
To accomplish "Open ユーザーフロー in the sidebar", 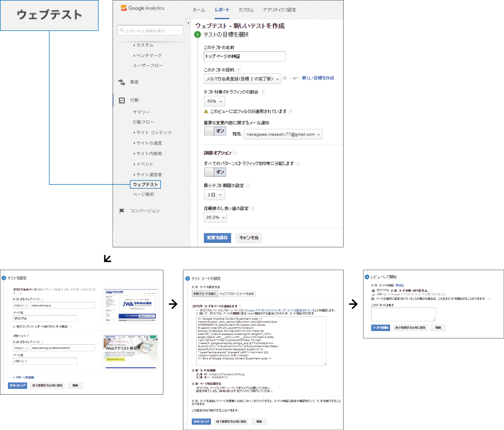I will pyautogui.click(x=148, y=66).
